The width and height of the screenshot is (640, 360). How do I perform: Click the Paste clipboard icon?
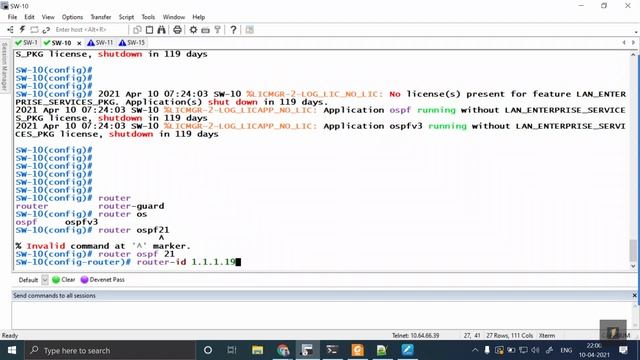(x=149, y=30)
